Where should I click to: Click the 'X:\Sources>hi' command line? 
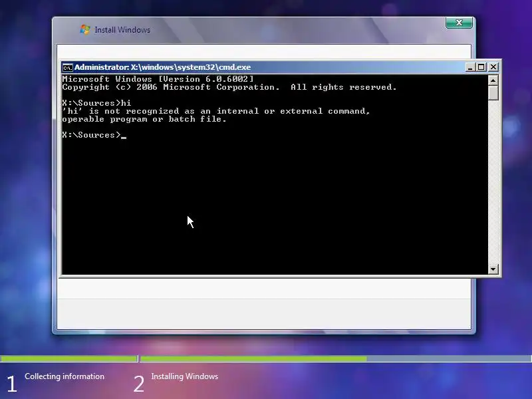click(96, 103)
